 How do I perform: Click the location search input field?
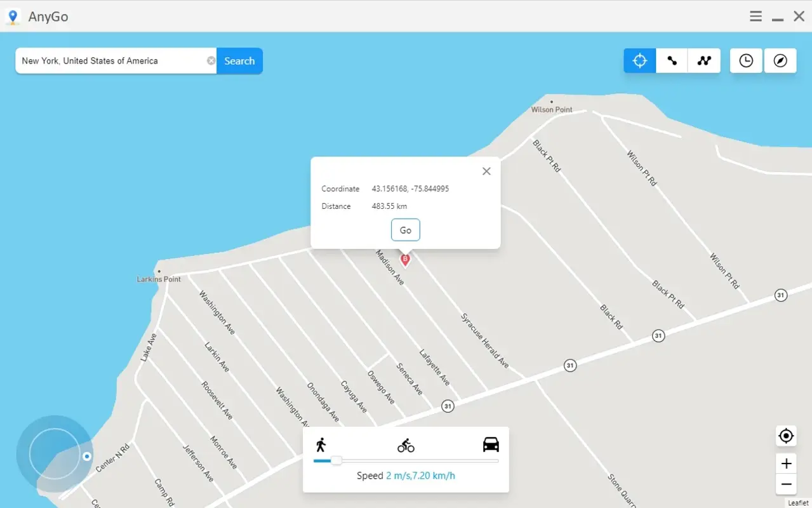click(x=114, y=60)
